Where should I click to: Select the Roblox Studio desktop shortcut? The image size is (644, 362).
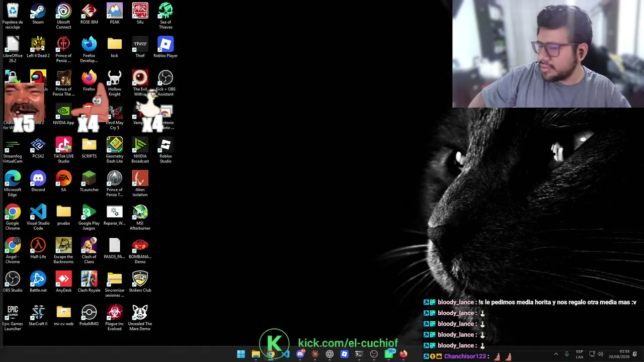[166, 151]
